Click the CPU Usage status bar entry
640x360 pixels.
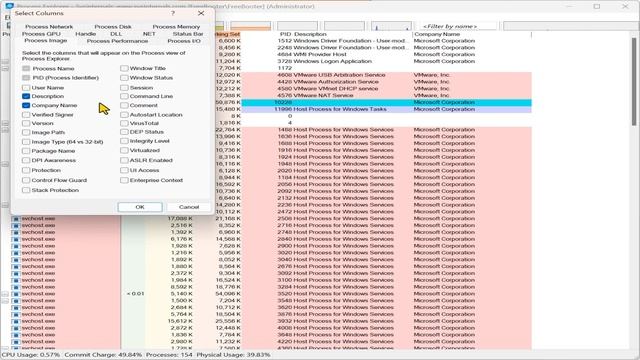tap(31, 355)
